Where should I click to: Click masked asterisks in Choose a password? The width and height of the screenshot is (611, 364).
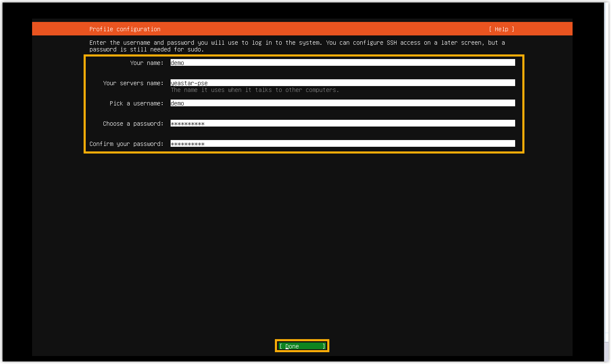point(187,124)
